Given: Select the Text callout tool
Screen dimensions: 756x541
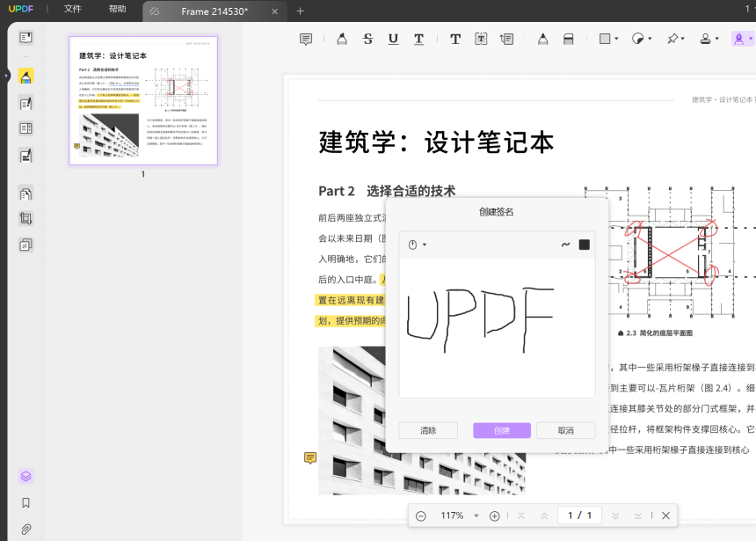Looking at the screenshot, I should click(x=506, y=39).
